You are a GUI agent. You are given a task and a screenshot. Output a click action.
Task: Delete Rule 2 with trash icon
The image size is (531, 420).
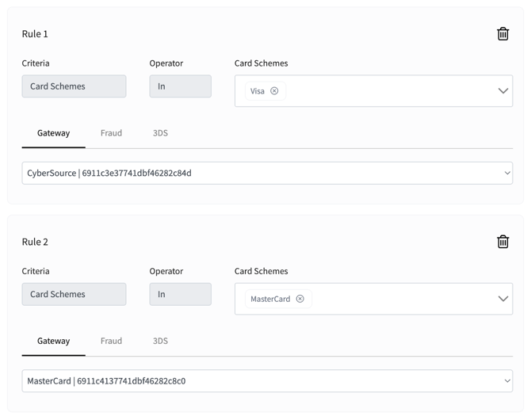(x=502, y=242)
